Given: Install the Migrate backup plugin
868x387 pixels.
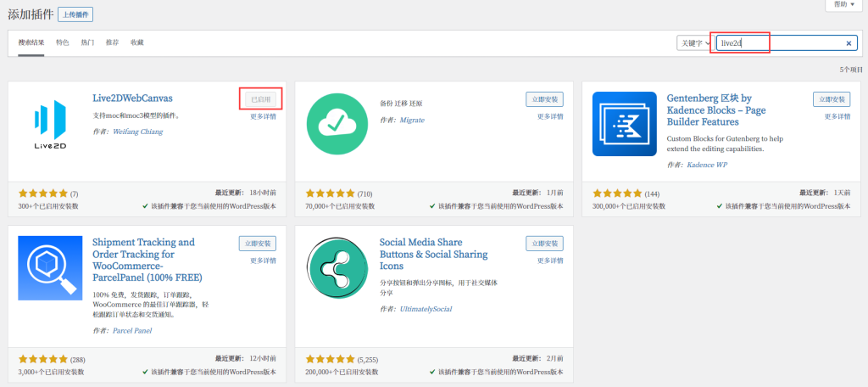Looking at the screenshot, I should (x=544, y=100).
